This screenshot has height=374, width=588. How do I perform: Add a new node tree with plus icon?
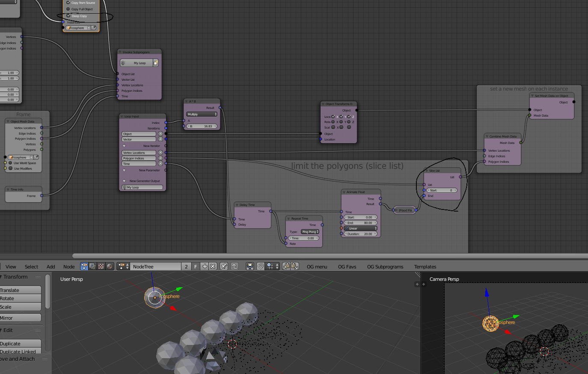(205, 266)
